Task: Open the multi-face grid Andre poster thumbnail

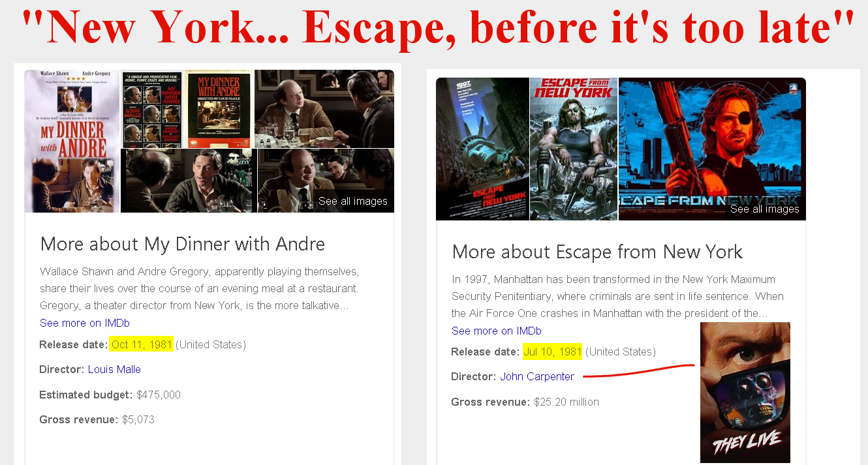Action: pyautogui.click(x=151, y=109)
